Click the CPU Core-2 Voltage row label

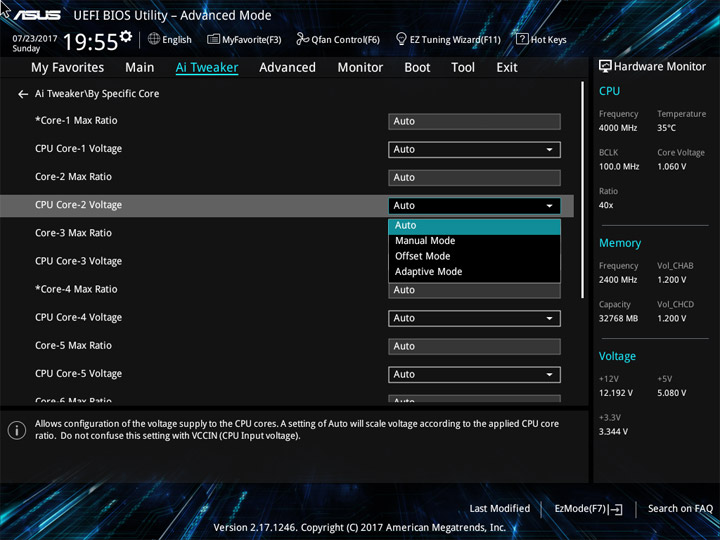pos(79,205)
